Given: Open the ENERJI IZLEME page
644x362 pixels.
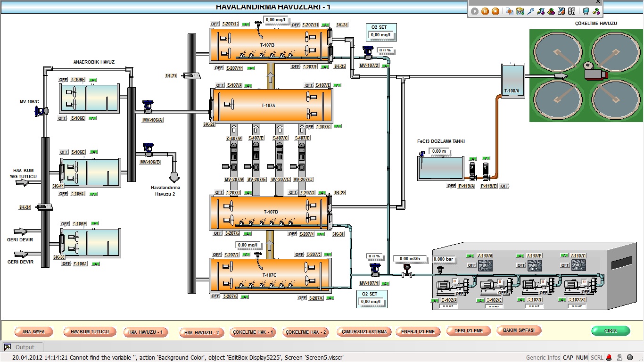Looking at the screenshot, I should click(x=418, y=331).
